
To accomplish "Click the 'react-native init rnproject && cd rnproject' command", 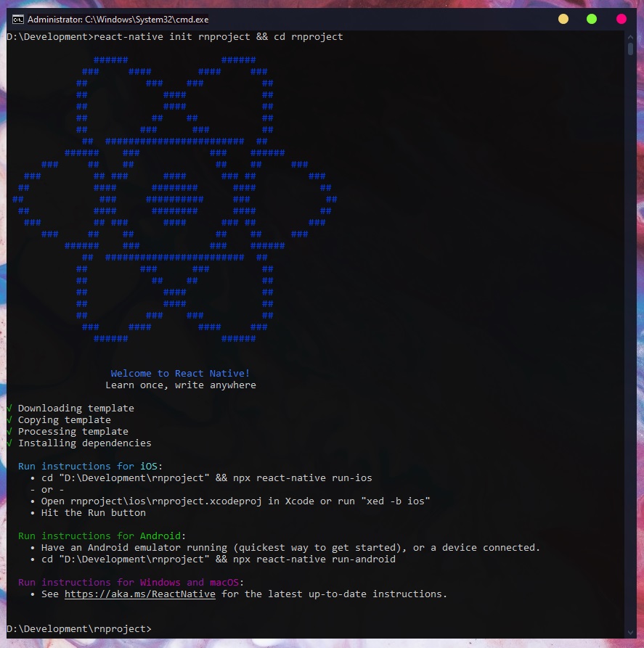I will [x=219, y=37].
